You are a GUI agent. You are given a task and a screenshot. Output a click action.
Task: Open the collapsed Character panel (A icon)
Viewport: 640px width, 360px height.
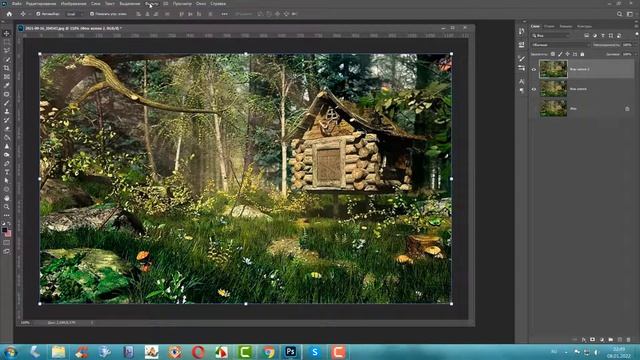[x=522, y=82]
